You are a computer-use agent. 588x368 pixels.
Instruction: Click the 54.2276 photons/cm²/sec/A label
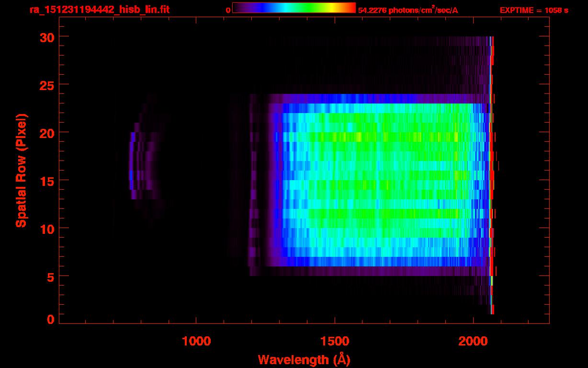[x=408, y=10]
